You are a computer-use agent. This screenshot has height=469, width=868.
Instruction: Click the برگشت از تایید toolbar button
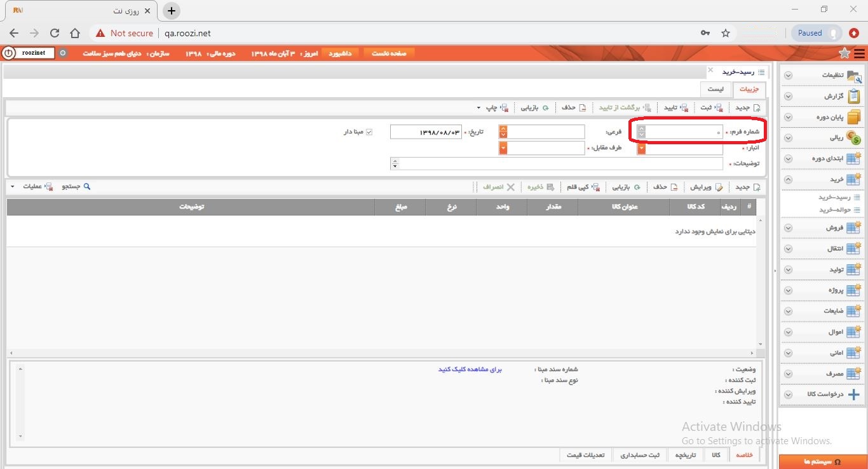tap(625, 108)
